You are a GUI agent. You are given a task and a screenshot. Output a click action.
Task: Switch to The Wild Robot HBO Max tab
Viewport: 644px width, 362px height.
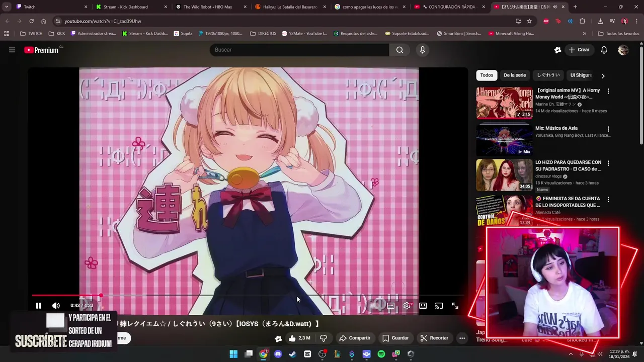(211, 7)
